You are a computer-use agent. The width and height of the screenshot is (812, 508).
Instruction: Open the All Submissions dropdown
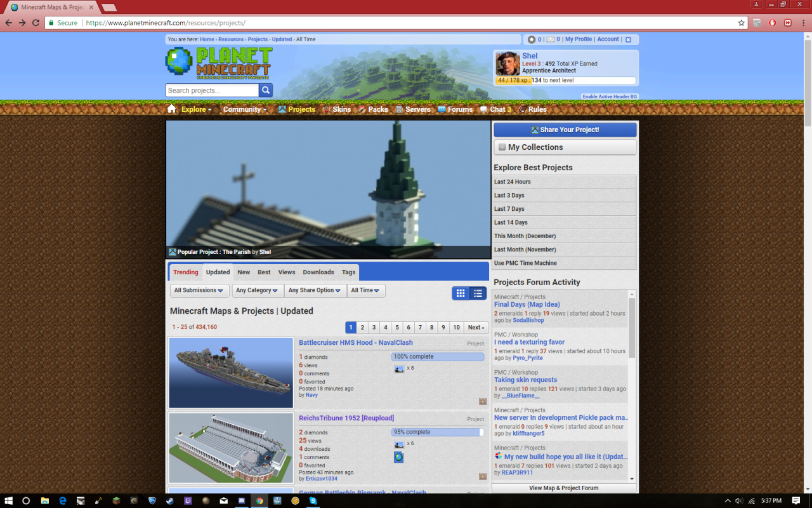click(199, 290)
